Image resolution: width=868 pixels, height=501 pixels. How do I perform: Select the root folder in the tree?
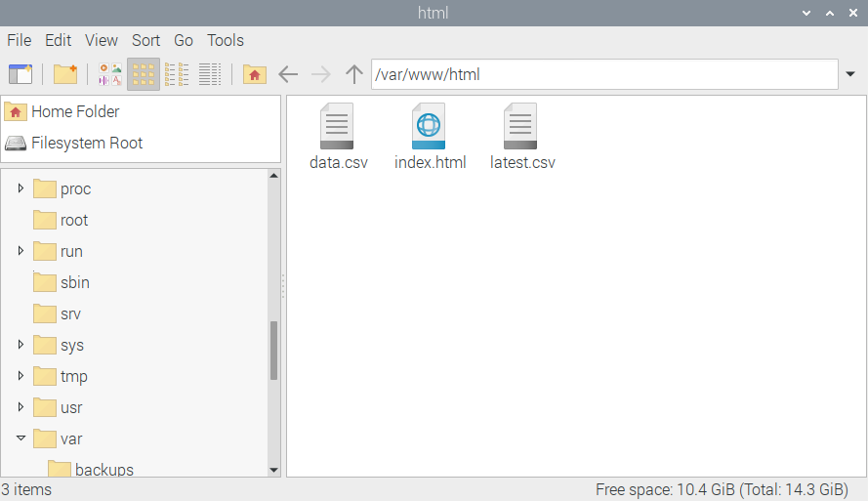pyautogui.click(x=61, y=221)
